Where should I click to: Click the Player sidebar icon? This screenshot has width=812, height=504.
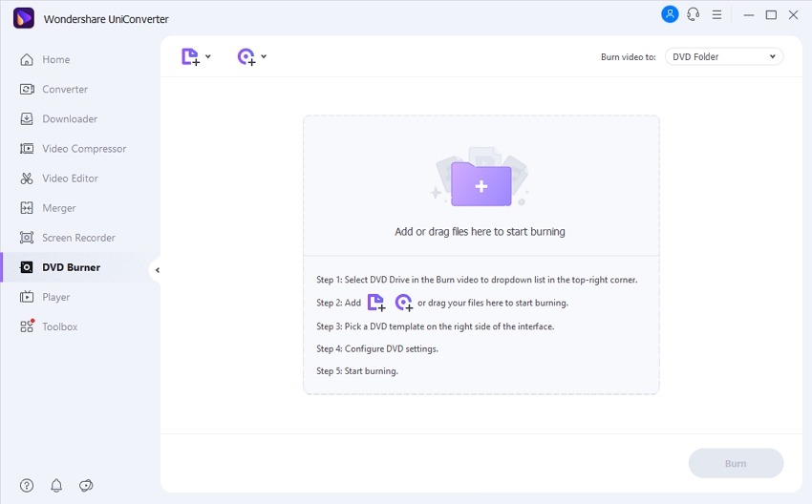tap(27, 297)
